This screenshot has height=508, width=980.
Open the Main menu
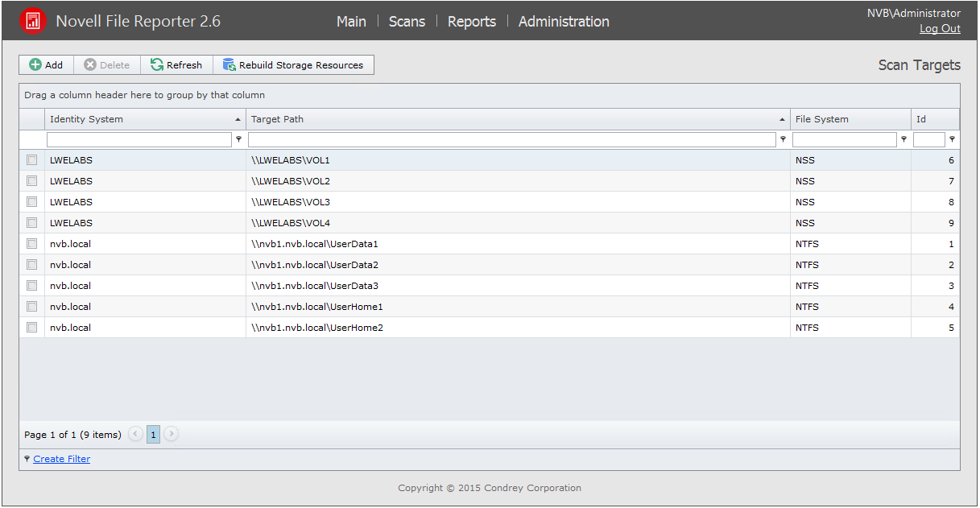[351, 22]
